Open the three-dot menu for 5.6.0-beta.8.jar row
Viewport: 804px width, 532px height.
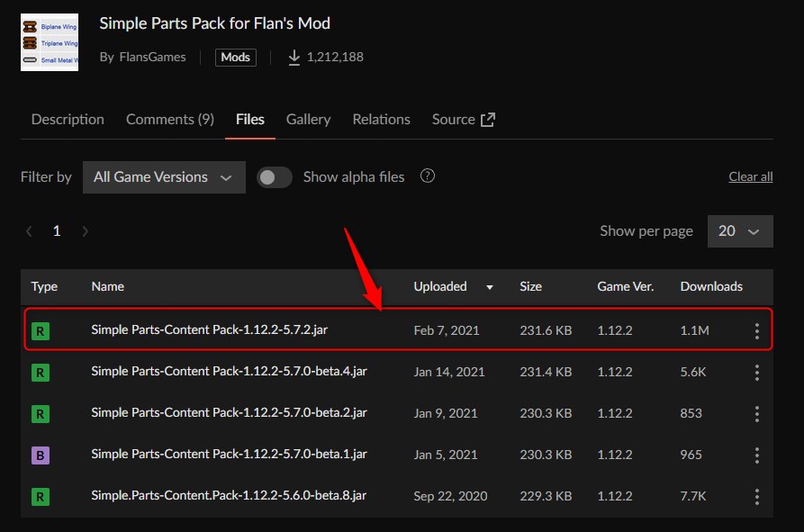pos(757,496)
